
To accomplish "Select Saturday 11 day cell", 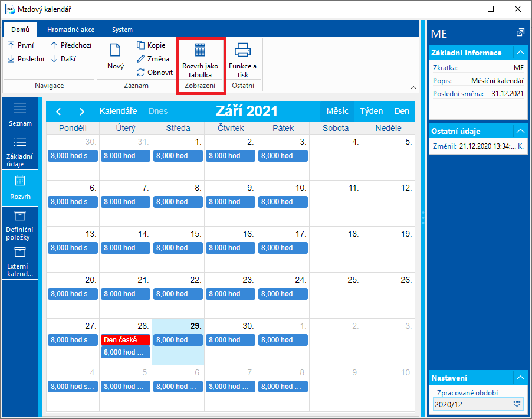I will pos(336,204).
